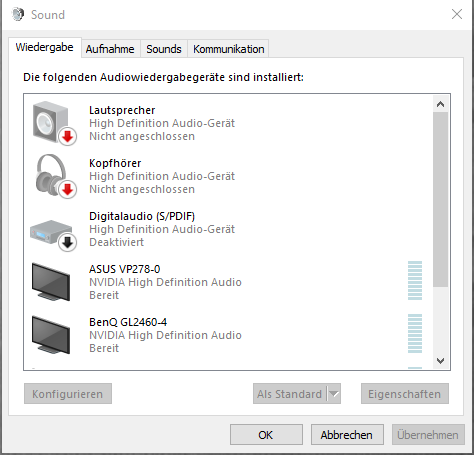Screen dimensions: 474x455
Task: Select the Wiedergabe tab
Action: pyautogui.click(x=45, y=47)
